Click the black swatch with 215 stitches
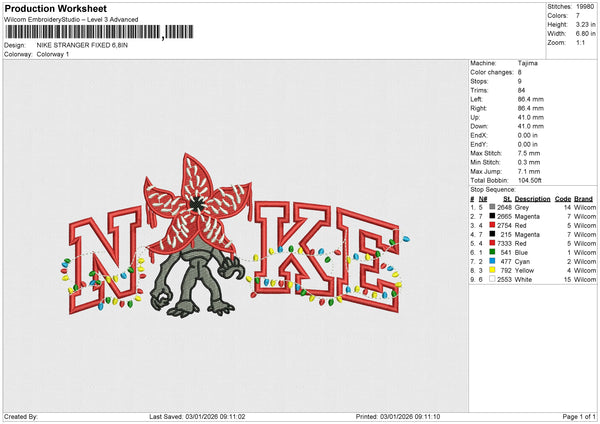The image size is (600, 424). (x=492, y=234)
